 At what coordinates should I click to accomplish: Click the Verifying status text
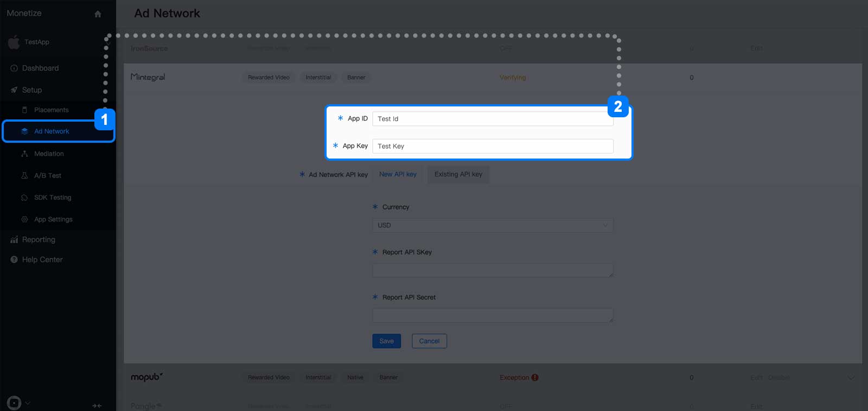coord(513,78)
